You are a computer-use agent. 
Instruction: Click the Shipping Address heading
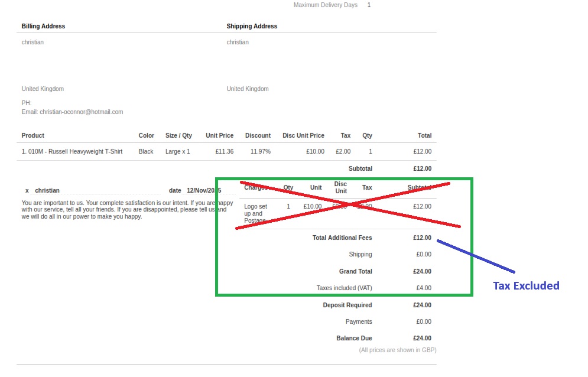click(252, 26)
